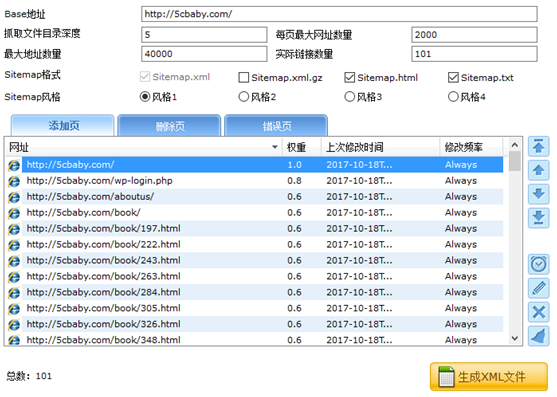The height and width of the screenshot is (397, 557).
Task: Sort by the 上次修改时间 column header
Action: 380,147
